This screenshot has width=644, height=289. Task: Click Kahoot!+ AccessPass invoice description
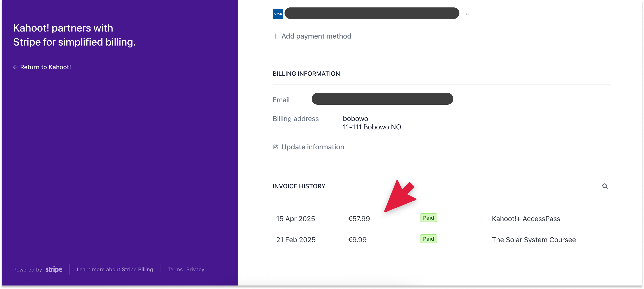(526, 219)
